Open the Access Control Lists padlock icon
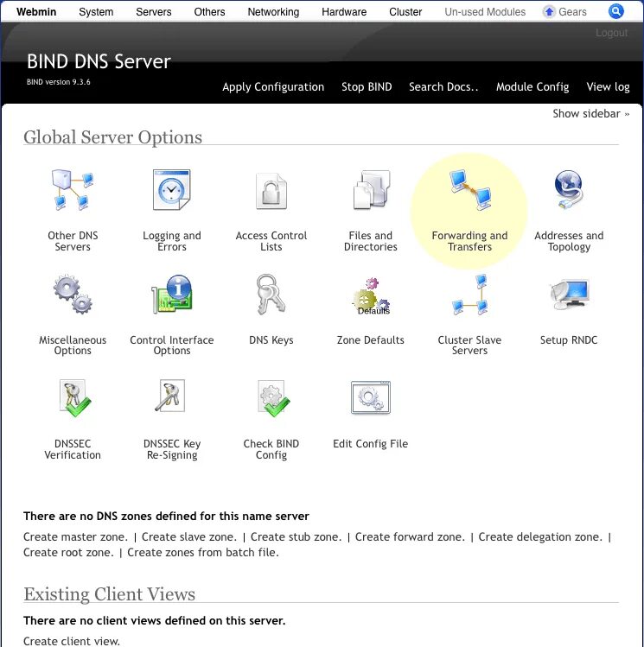 [x=271, y=191]
